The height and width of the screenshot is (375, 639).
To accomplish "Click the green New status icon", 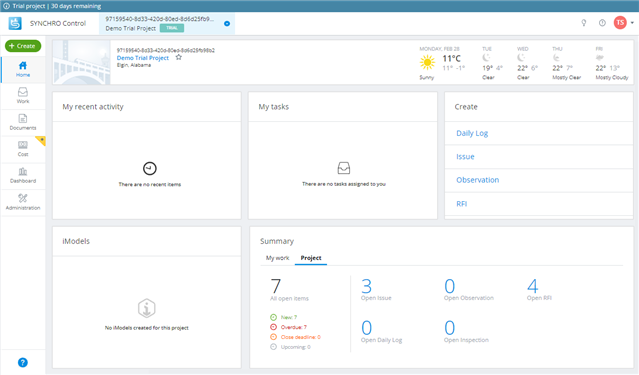I will 273,317.
